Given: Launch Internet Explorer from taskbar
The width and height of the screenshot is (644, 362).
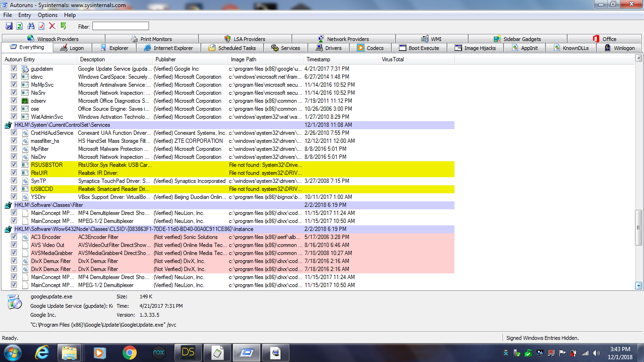Looking at the screenshot, I should pos(42,353).
